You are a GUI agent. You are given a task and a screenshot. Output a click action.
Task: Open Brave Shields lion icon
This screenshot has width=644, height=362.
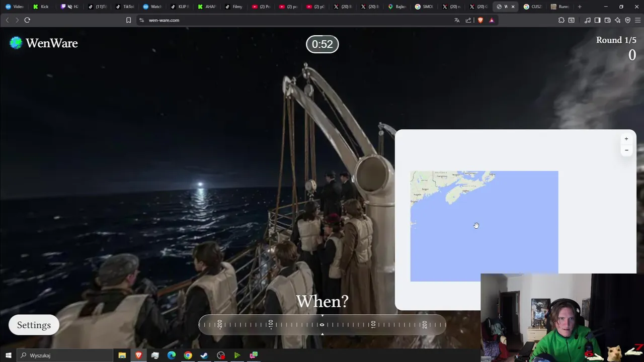click(x=480, y=20)
